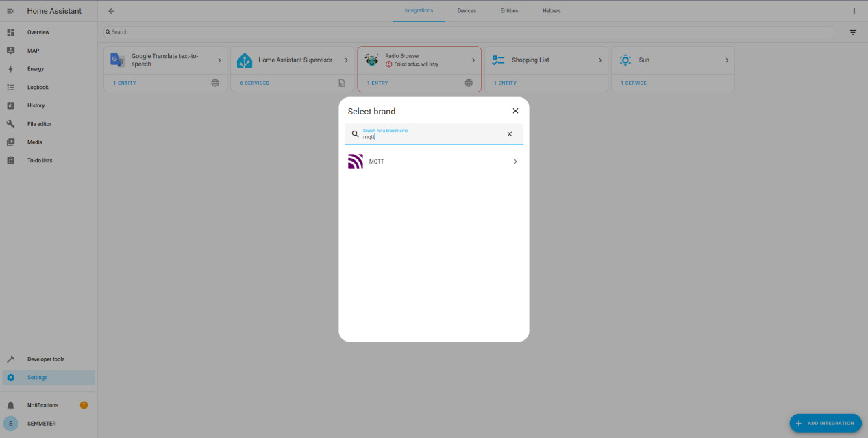
Task: Click the Radio Browser logo icon
Action: point(371,60)
